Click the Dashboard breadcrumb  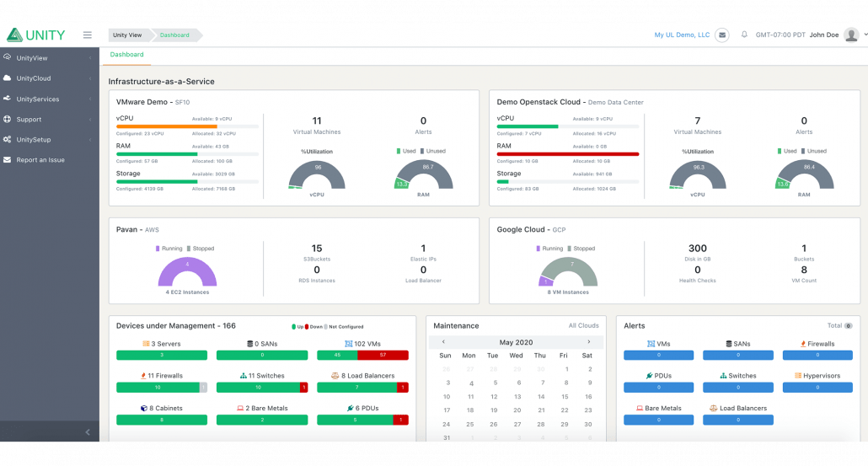click(174, 35)
